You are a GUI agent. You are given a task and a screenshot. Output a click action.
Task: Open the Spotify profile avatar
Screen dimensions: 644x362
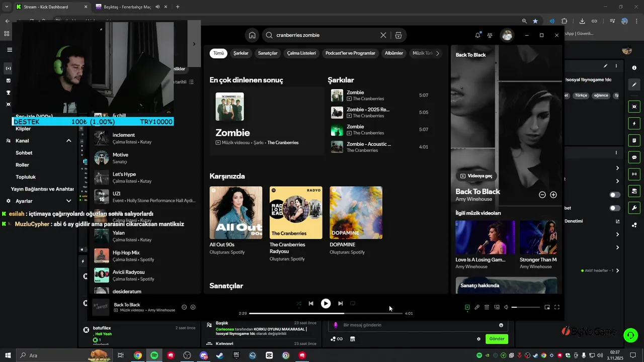pyautogui.click(x=507, y=35)
